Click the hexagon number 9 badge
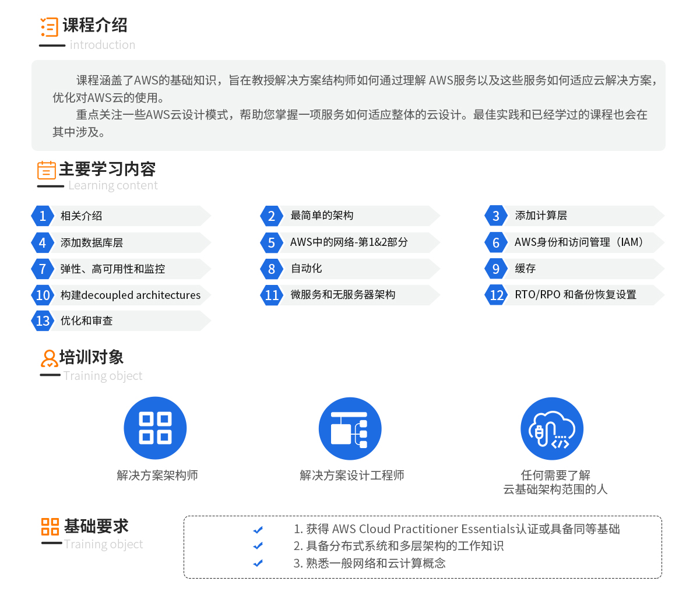 (496, 269)
